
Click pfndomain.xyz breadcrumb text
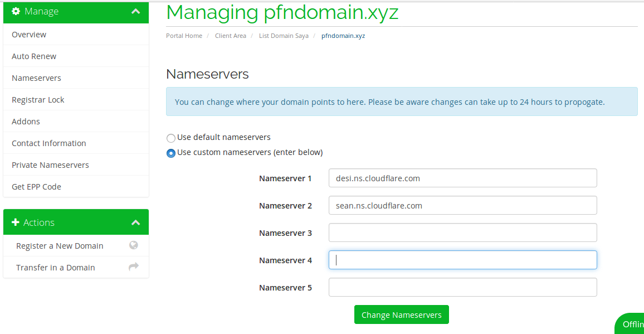tap(343, 36)
